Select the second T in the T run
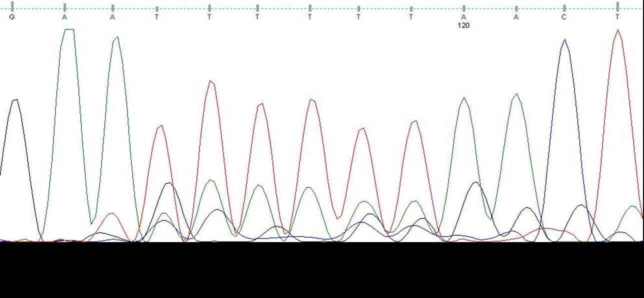This screenshot has height=298, width=644. [209, 17]
